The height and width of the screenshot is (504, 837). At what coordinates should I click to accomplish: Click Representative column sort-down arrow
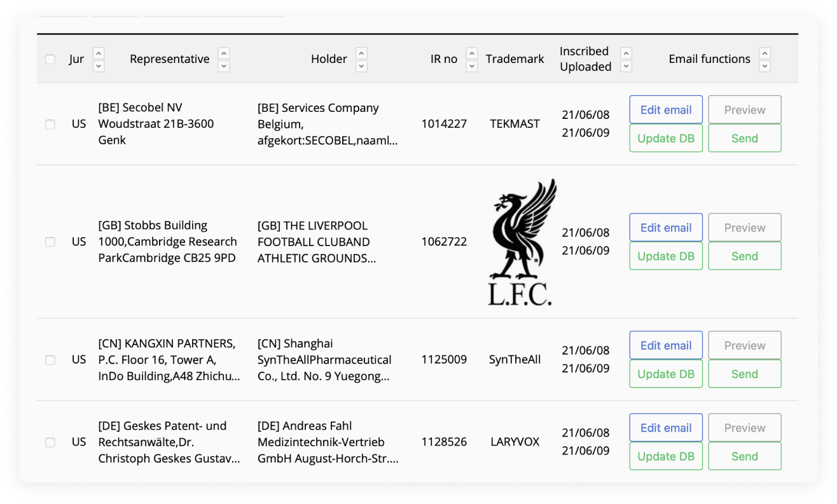click(224, 65)
